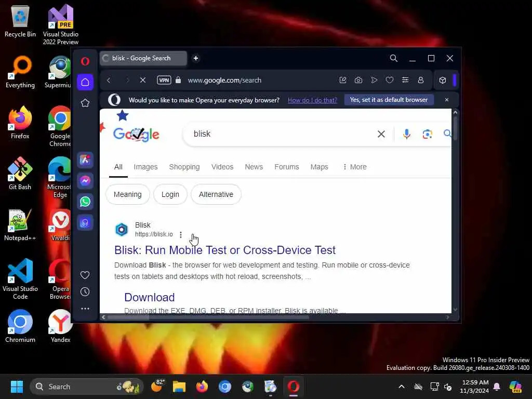Select the Notepad++ desktop icon
Screen dimensions: 532x399
pyautogui.click(x=20, y=224)
